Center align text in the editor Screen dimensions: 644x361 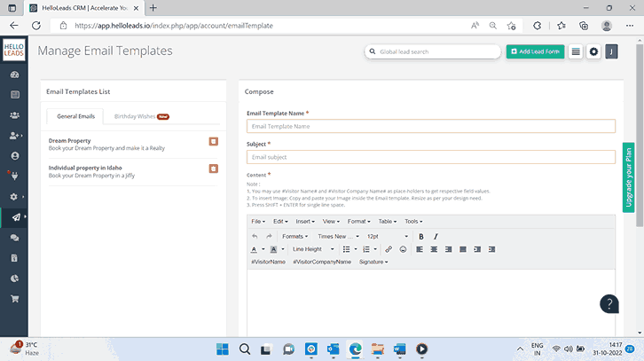coord(434,249)
